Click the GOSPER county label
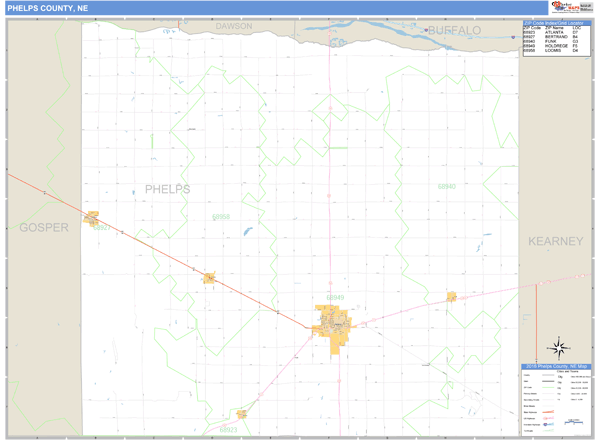This screenshot has width=600, height=440. [44, 227]
